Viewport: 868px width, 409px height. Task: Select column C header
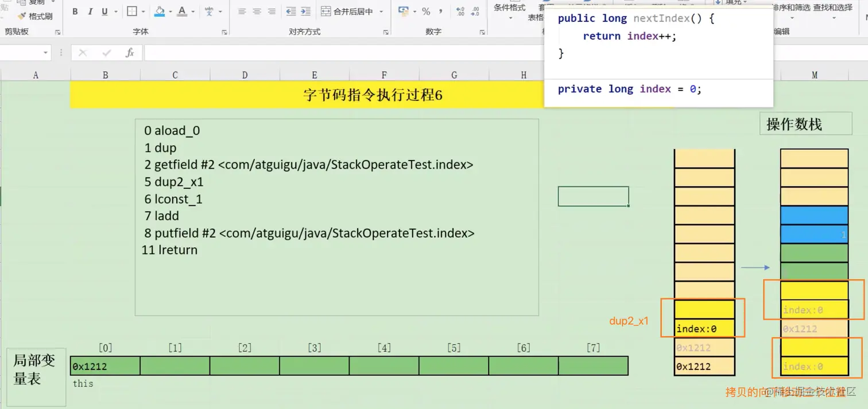[175, 75]
